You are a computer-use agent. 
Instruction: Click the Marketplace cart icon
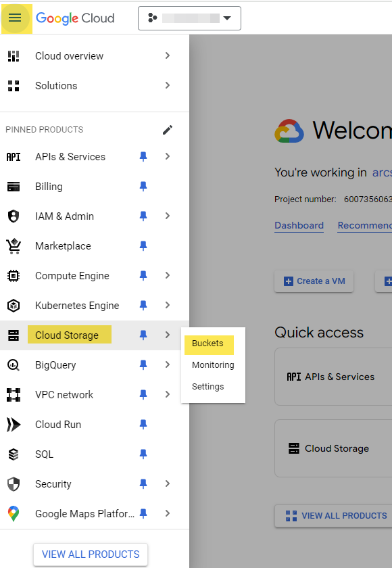(x=14, y=246)
